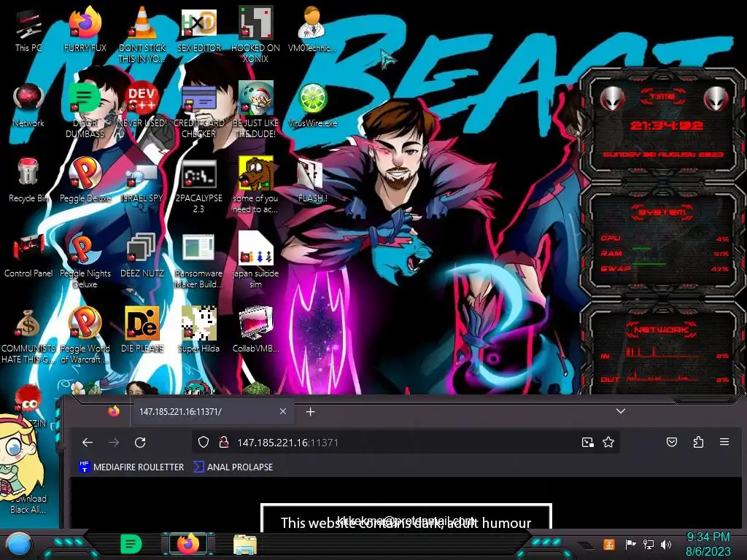Open the CollabVMB desktop shortcut

[x=256, y=330]
